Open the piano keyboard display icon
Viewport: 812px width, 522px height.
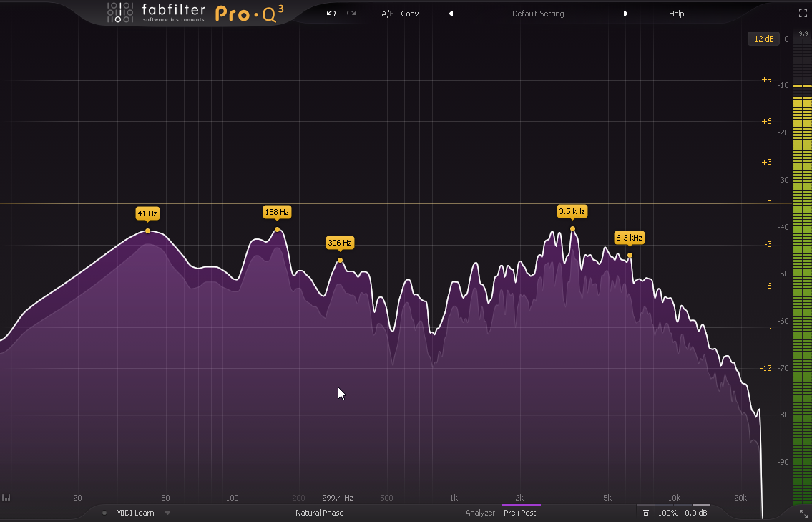click(6, 498)
